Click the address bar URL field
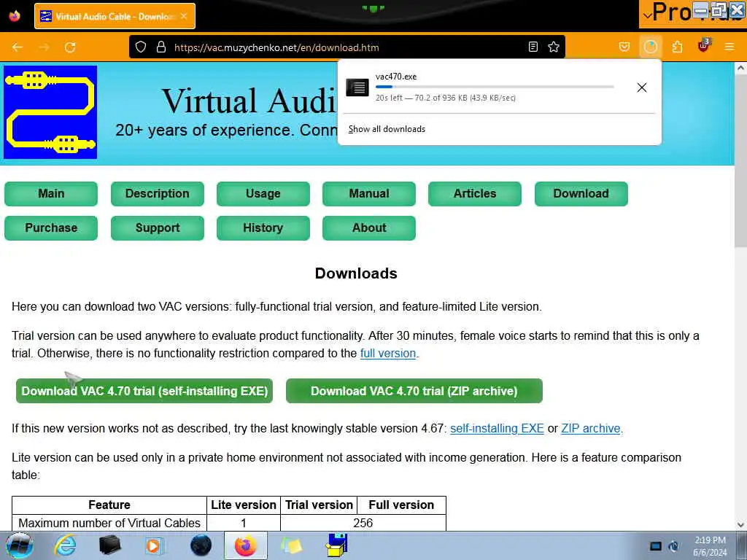747x560 pixels. (347, 47)
